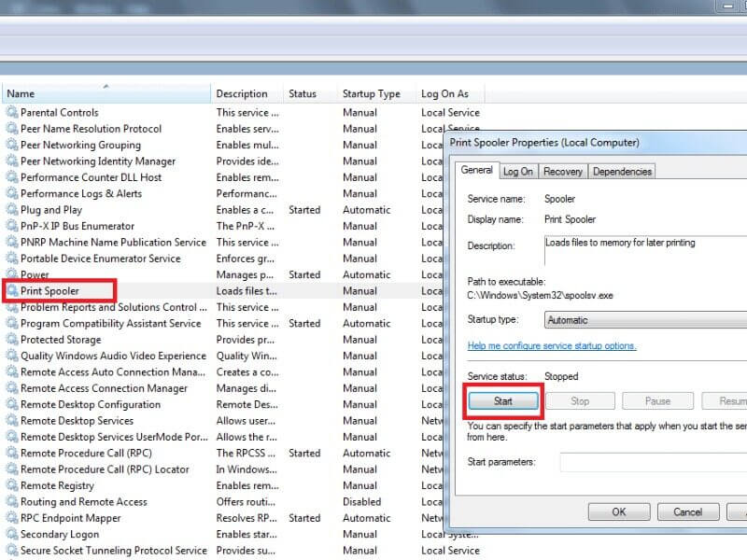Image resolution: width=747 pixels, height=560 pixels.
Task: Click the Parental Controls service icon
Action: click(12, 113)
